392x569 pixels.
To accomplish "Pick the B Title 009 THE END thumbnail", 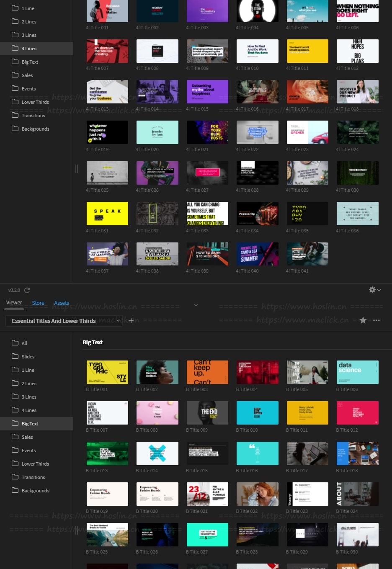I will click(x=207, y=413).
